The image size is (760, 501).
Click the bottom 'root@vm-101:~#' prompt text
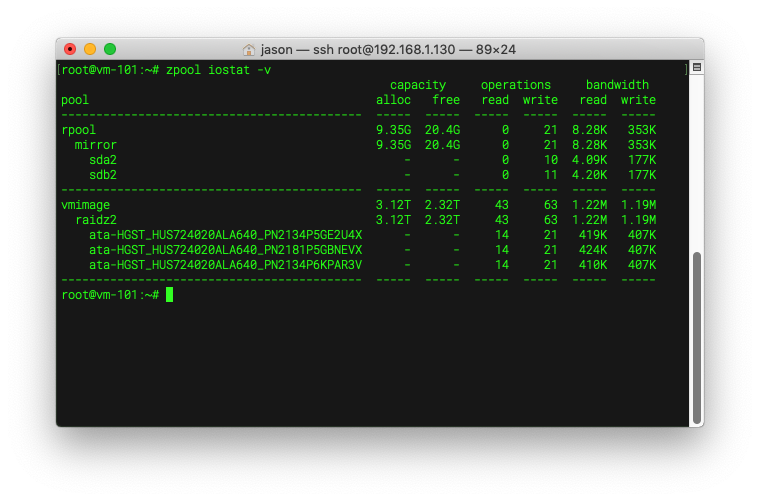coord(110,295)
